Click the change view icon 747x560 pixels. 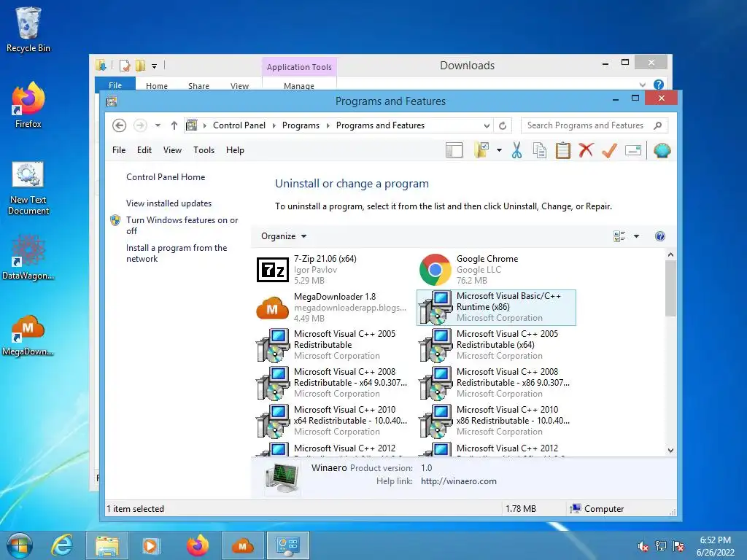tap(619, 236)
